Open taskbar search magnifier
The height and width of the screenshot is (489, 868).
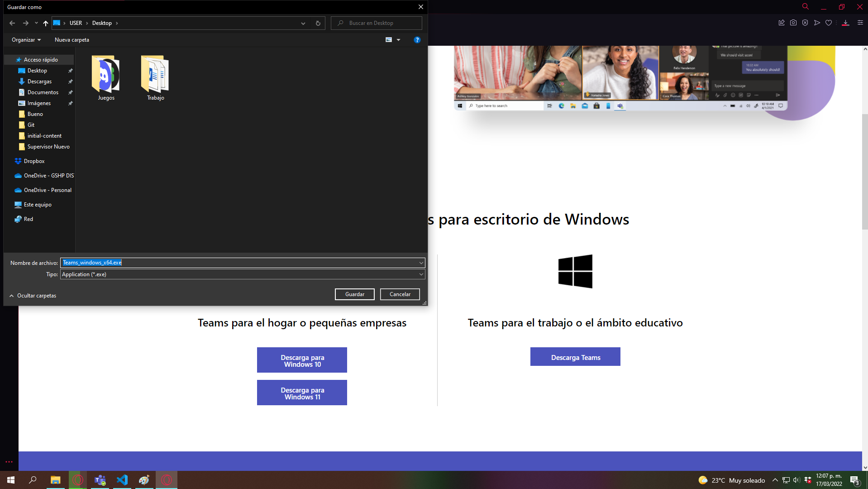coord(33,480)
